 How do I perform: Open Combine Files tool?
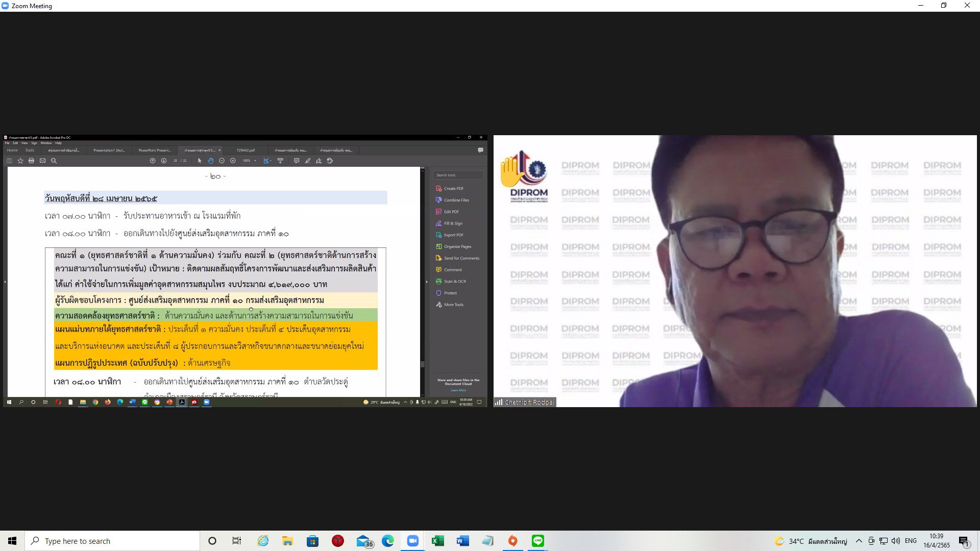click(452, 200)
